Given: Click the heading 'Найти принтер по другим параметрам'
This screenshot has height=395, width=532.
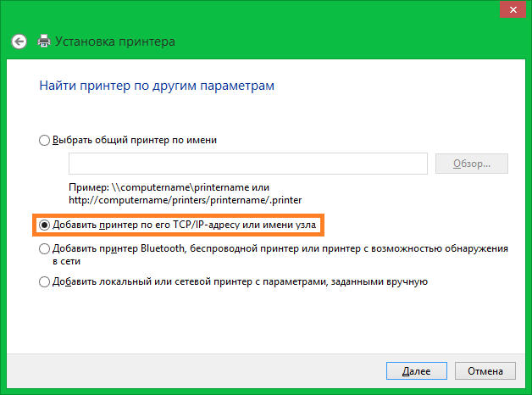Looking at the screenshot, I should (x=157, y=86).
